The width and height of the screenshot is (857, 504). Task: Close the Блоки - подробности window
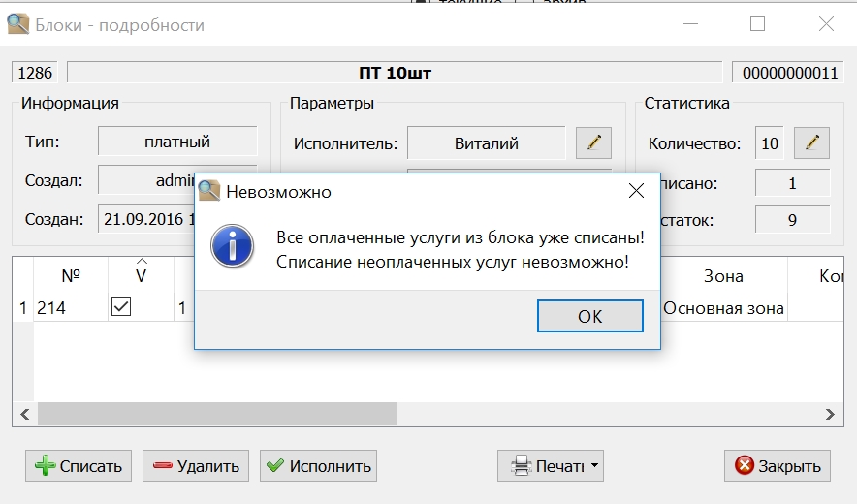tap(826, 23)
